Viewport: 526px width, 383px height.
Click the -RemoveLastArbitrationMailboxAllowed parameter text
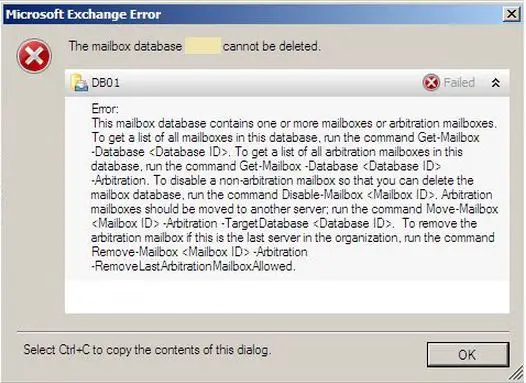click(193, 266)
